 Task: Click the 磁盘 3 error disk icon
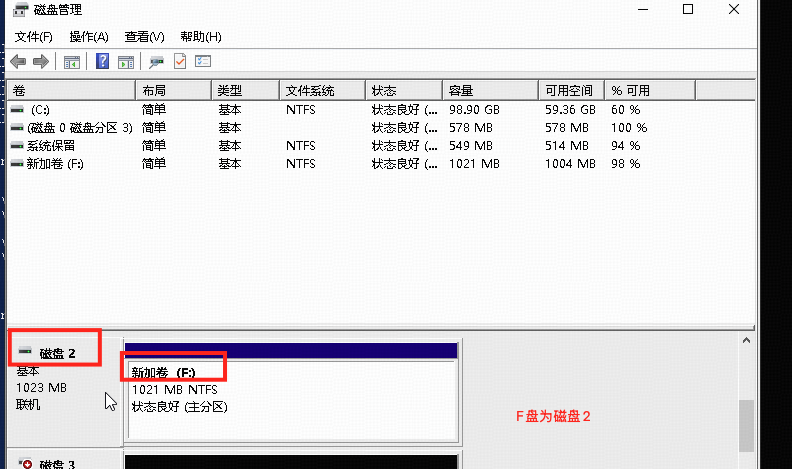coord(25,463)
